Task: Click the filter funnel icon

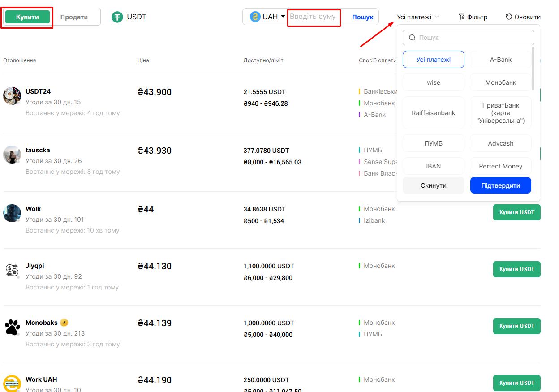Action: coord(462,17)
